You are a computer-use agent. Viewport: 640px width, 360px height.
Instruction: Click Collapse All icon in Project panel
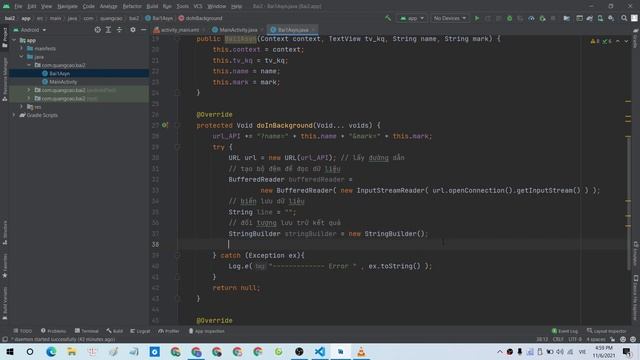click(119, 30)
